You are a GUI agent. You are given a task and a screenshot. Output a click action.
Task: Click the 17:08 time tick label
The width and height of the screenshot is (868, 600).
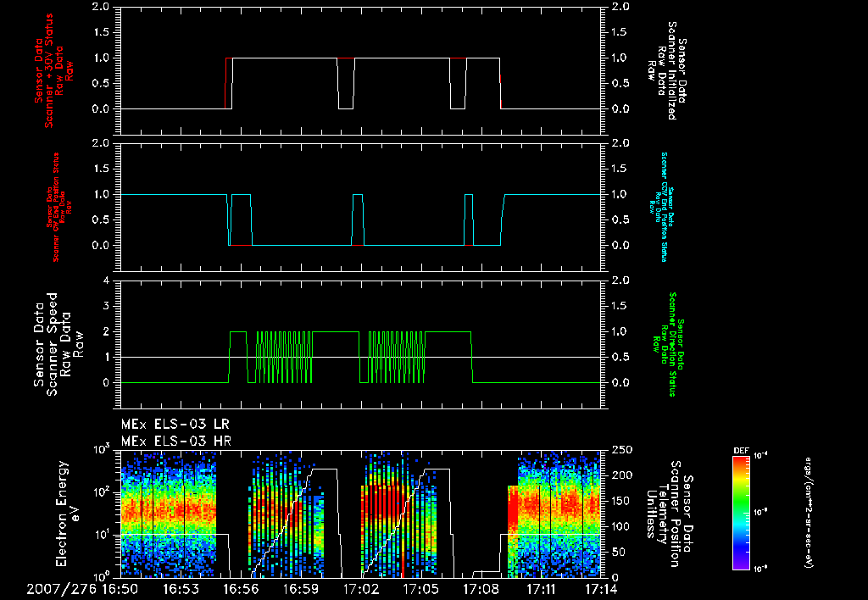481,589
